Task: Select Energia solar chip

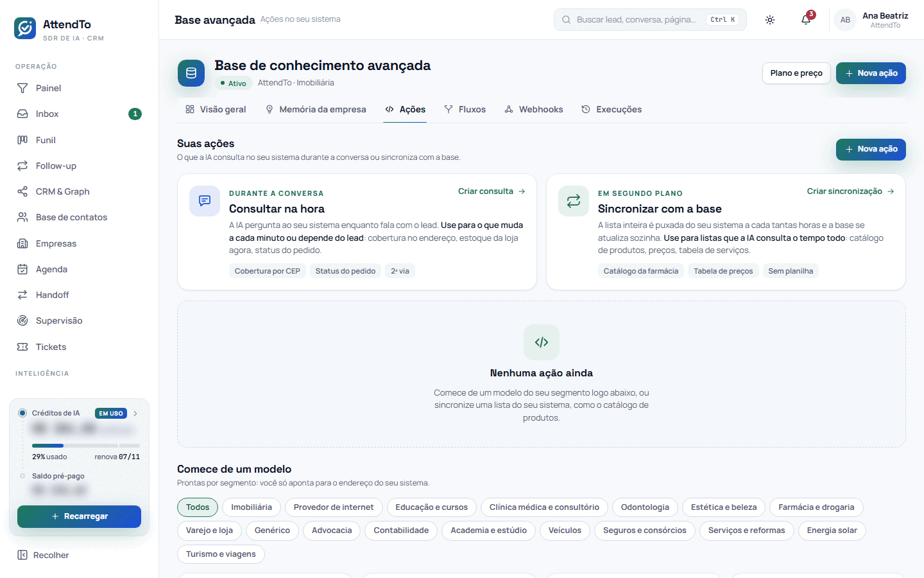Action: pos(832,530)
